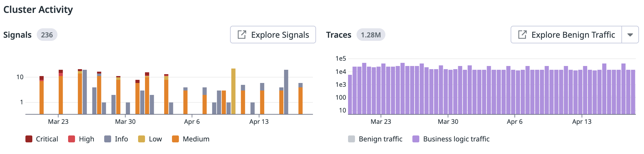Screen dimensions: 644x154
Task: Click the Explore Benign Traffic button
Action: (566, 35)
